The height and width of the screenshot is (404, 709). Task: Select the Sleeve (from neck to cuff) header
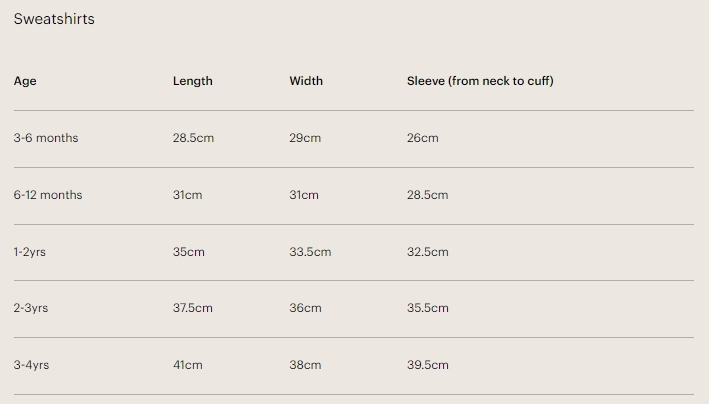480,81
